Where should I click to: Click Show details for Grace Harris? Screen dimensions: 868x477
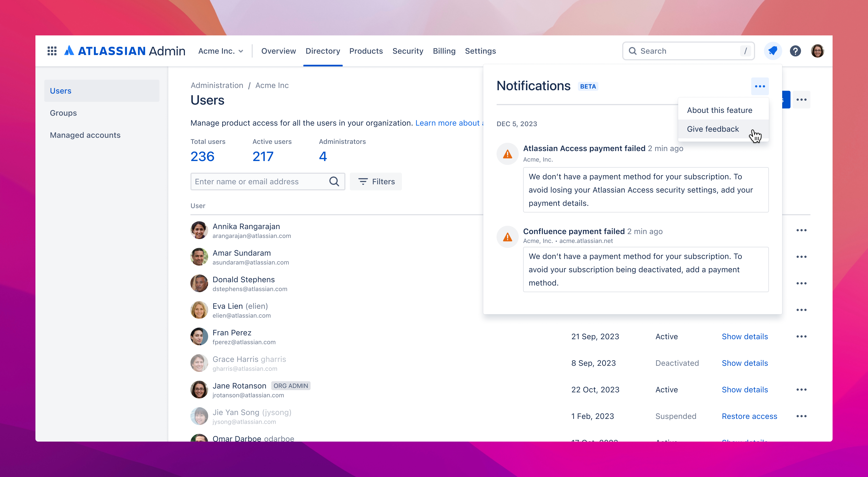745,363
